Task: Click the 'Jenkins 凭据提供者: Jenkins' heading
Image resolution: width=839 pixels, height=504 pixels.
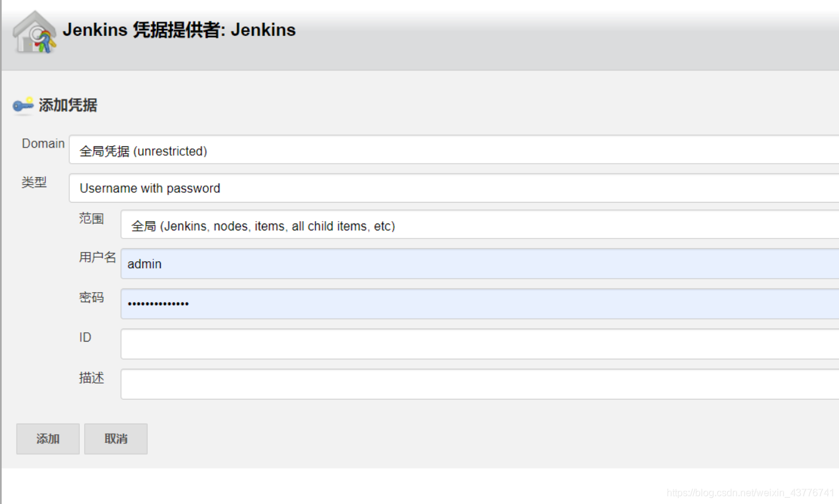Action: click(x=179, y=30)
